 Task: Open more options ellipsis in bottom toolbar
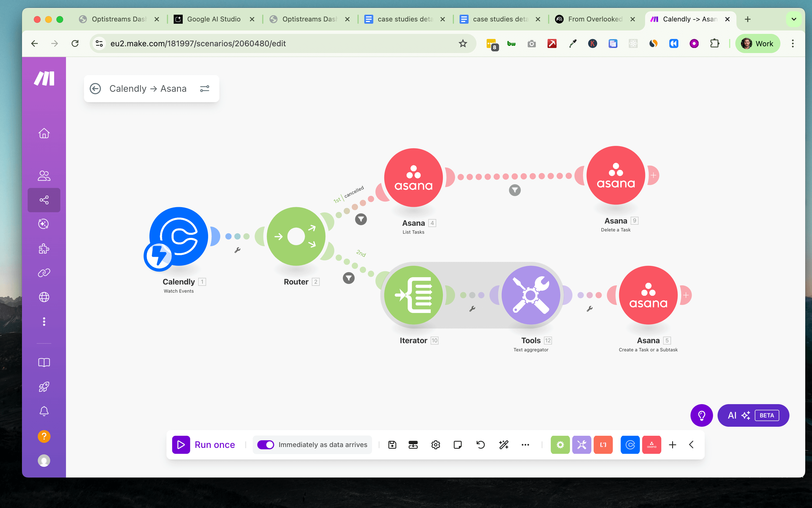[x=525, y=444]
